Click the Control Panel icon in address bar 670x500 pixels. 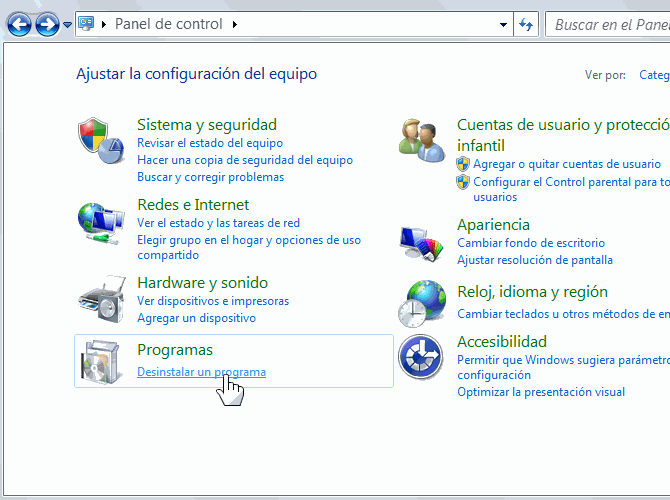coord(86,24)
